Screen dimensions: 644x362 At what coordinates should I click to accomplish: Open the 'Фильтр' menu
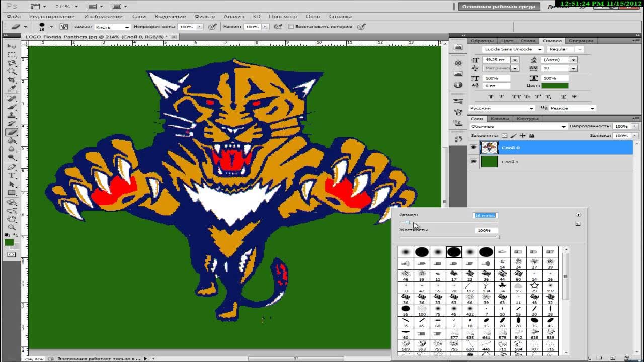pos(204,16)
